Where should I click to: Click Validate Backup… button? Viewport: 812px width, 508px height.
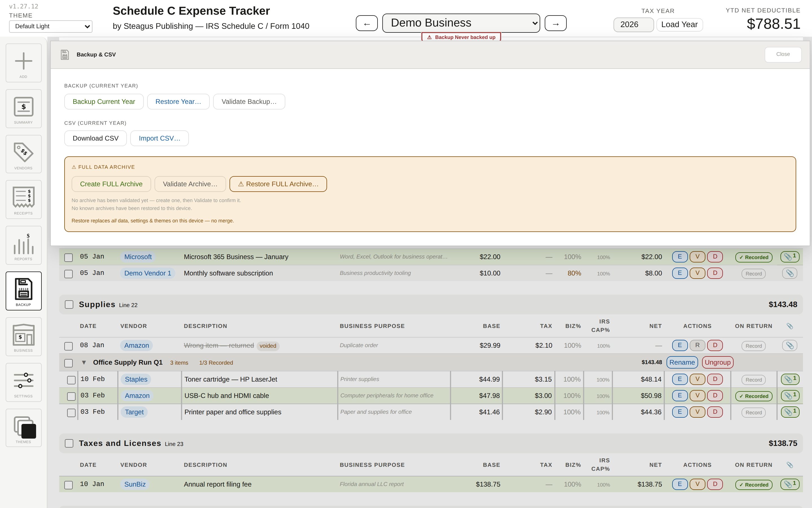point(249,102)
